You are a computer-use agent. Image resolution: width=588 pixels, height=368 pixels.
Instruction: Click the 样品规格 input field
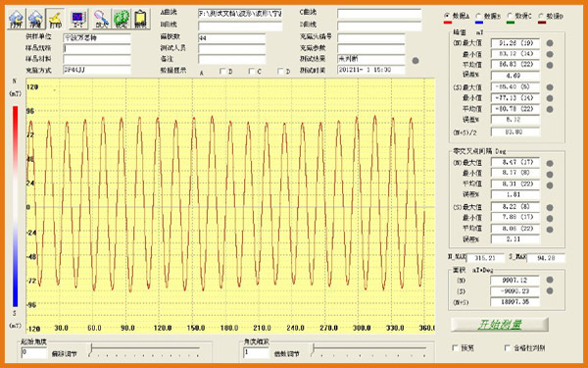click(97, 48)
